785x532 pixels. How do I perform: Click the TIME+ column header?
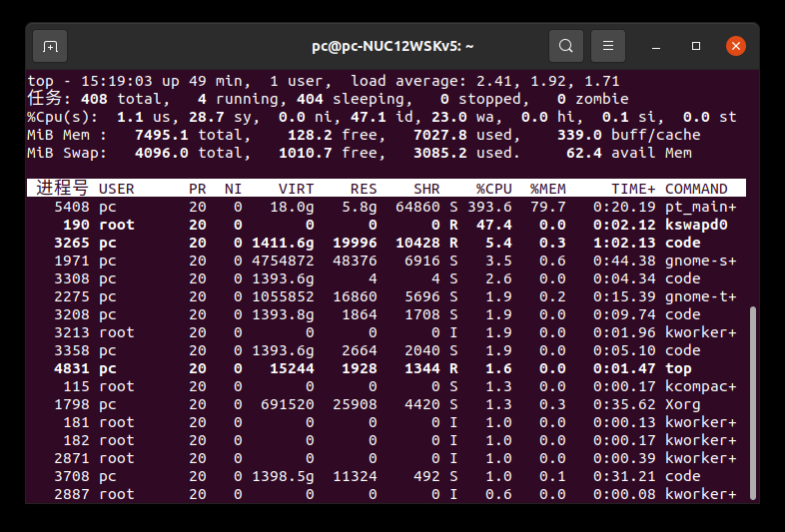tap(633, 189)
